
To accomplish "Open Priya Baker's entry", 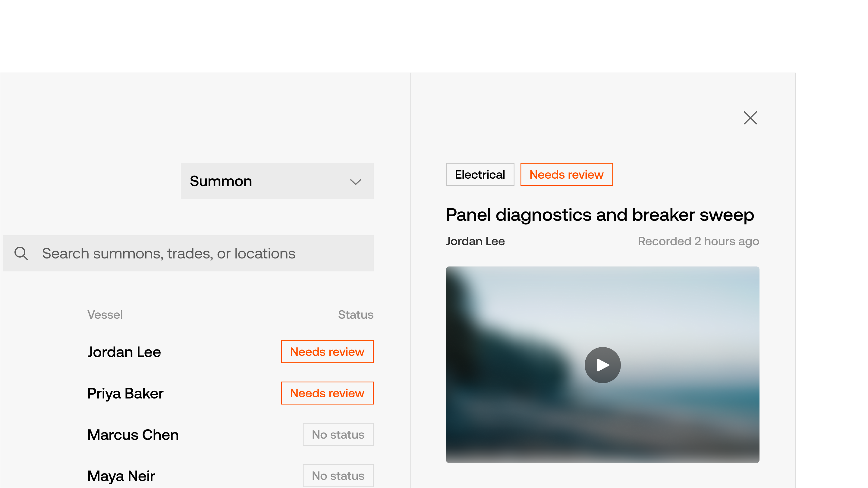I will tap(125, 393).
